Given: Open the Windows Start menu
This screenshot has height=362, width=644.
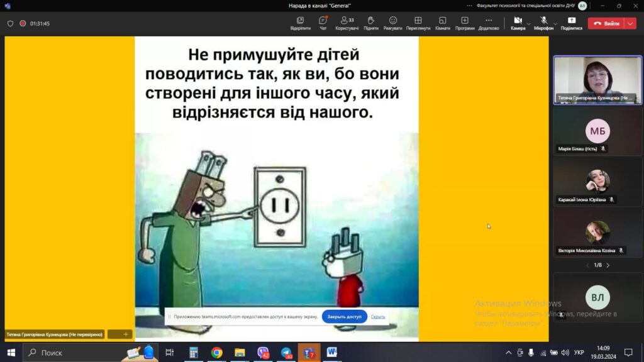Looking at the screenshot, I should pos(11,353).
